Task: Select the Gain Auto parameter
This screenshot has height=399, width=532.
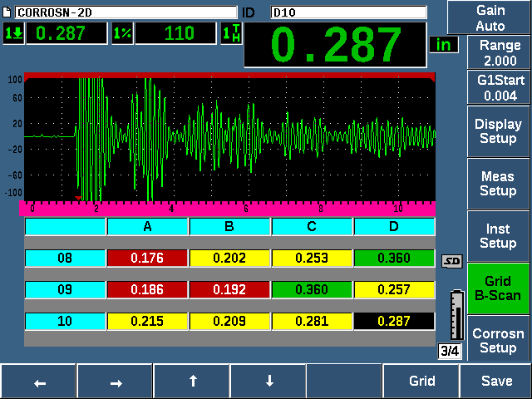Action: [490, 17]
